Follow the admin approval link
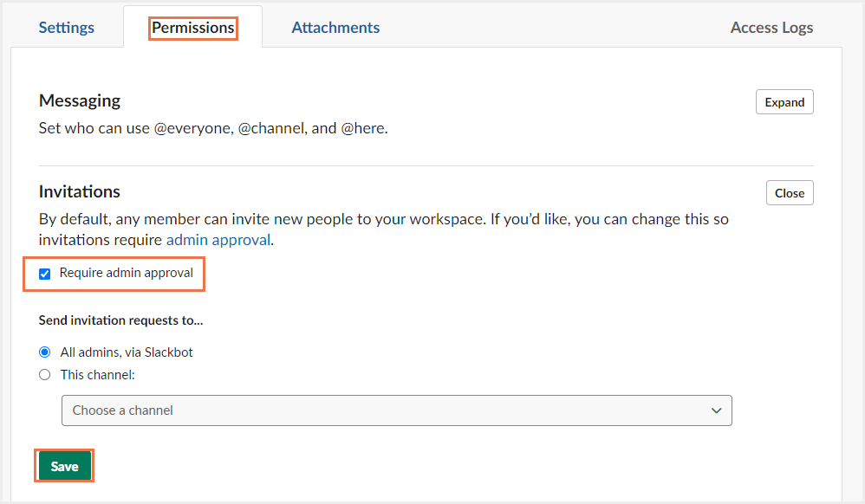This screenshot has width=865, height=504. click(x=218, y=240)
